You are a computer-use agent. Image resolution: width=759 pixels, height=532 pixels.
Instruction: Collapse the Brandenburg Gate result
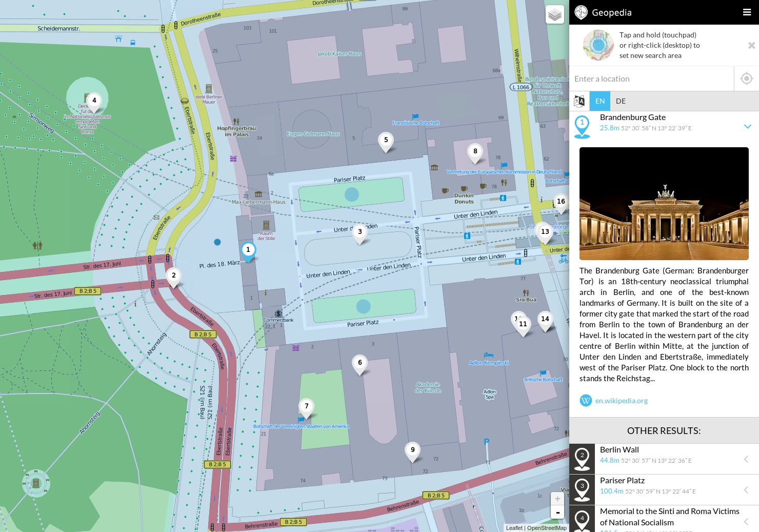[747, 127]
